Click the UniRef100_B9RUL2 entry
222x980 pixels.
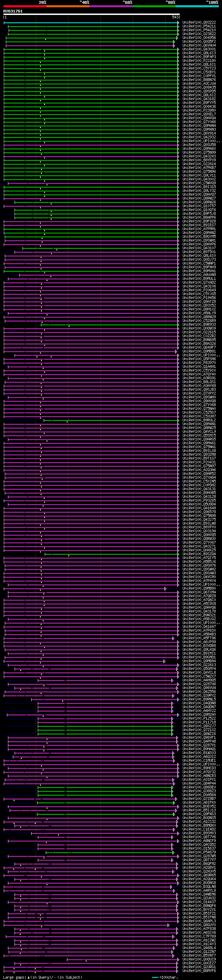coord(199,420)
